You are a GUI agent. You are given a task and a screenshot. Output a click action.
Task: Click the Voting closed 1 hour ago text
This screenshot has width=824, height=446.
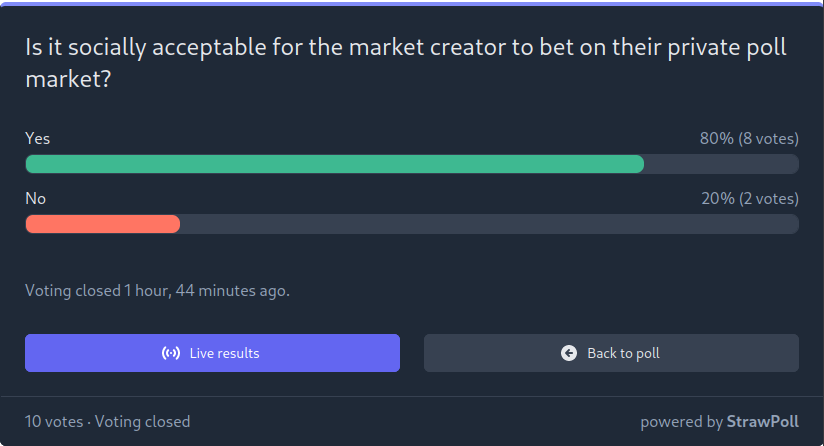tap(157, 291)
